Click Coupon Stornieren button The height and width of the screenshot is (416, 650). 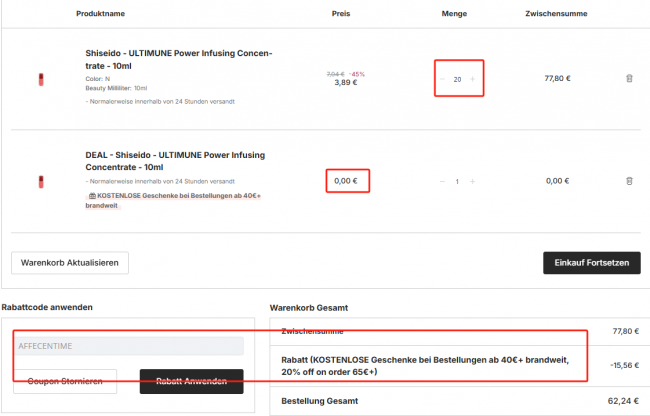(65, 381)
